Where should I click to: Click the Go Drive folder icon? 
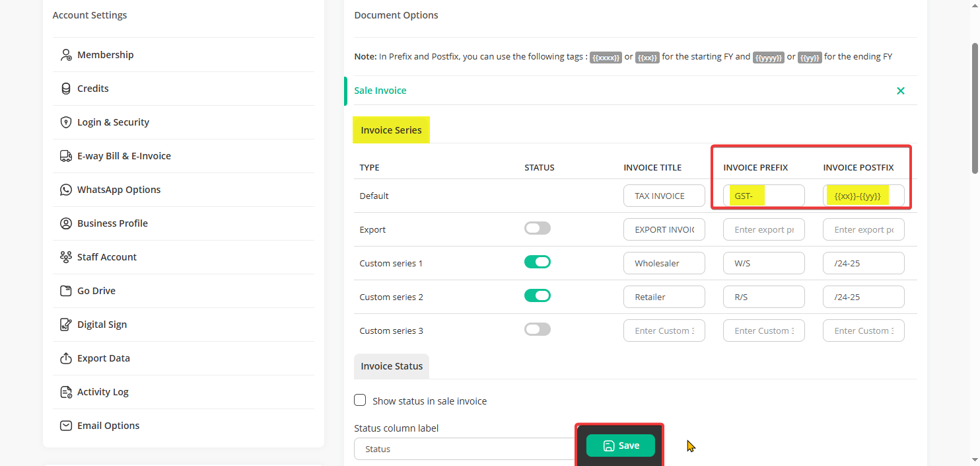pyautogui.click(x=66, y=291)
